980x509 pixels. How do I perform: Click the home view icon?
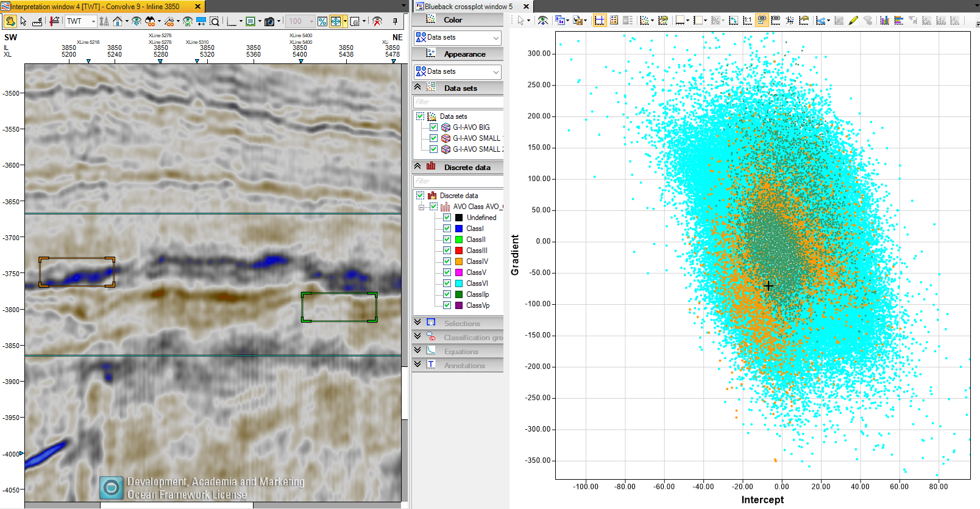click(x=118, y=21)
